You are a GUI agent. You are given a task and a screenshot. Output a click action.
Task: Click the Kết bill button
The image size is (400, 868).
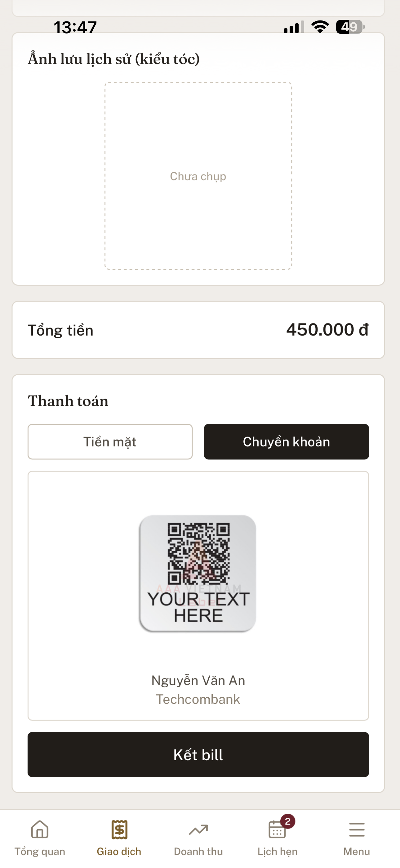coord(198,754)
